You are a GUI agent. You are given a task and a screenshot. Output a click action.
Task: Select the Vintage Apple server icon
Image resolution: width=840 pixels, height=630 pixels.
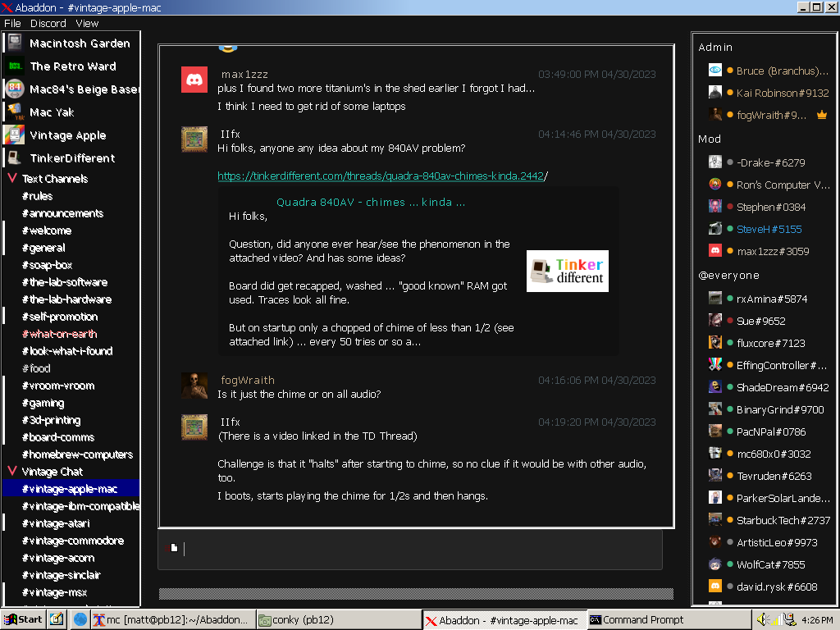pos(15,135)
